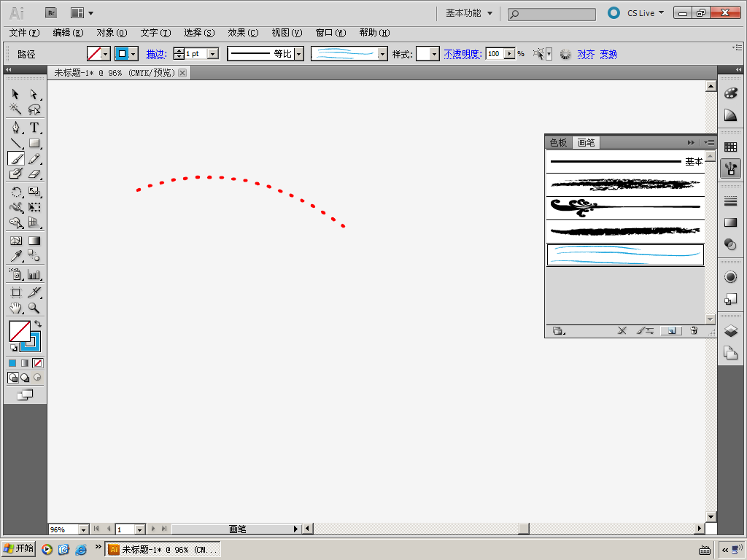Screen dimensions: 747x560
Task: Select the Lasso tool
Action: (34, 109)
